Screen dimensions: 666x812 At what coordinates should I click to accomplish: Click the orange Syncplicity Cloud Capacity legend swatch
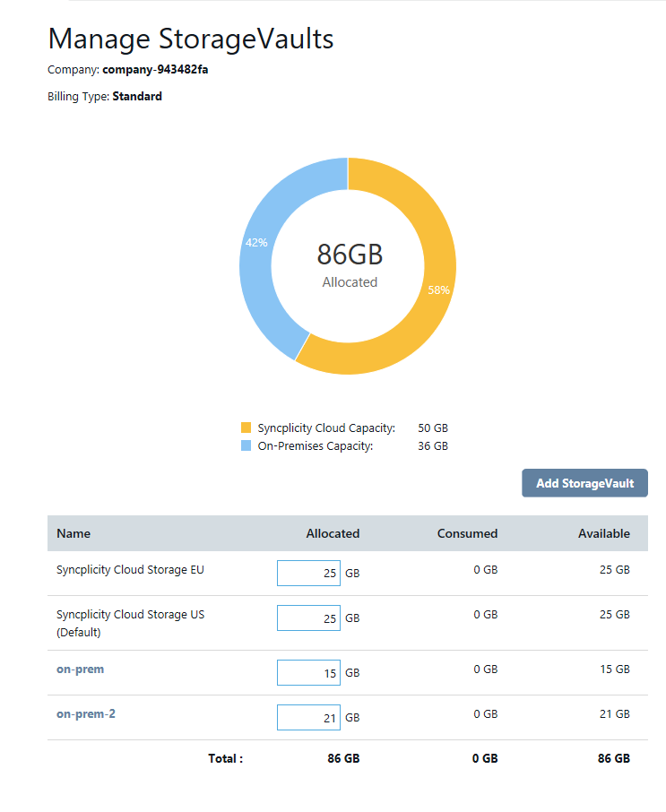point(246,428)
